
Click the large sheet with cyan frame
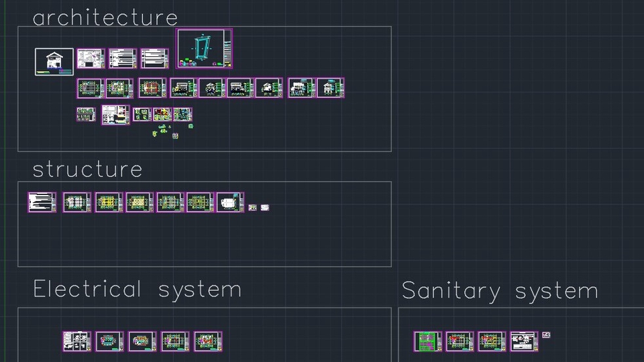coord(205,48)
